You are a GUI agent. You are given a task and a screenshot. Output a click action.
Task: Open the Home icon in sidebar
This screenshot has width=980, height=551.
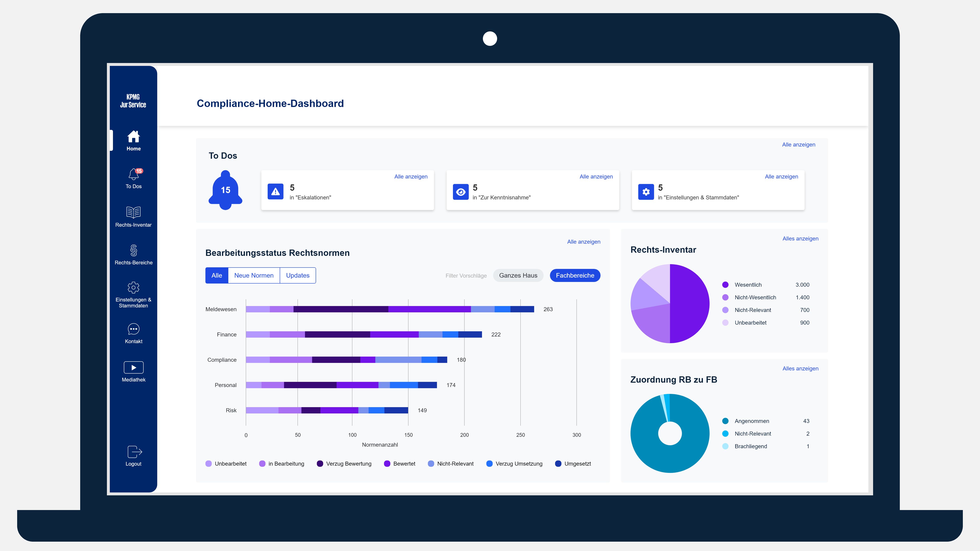pyautogui.click(x=134, y=137)
